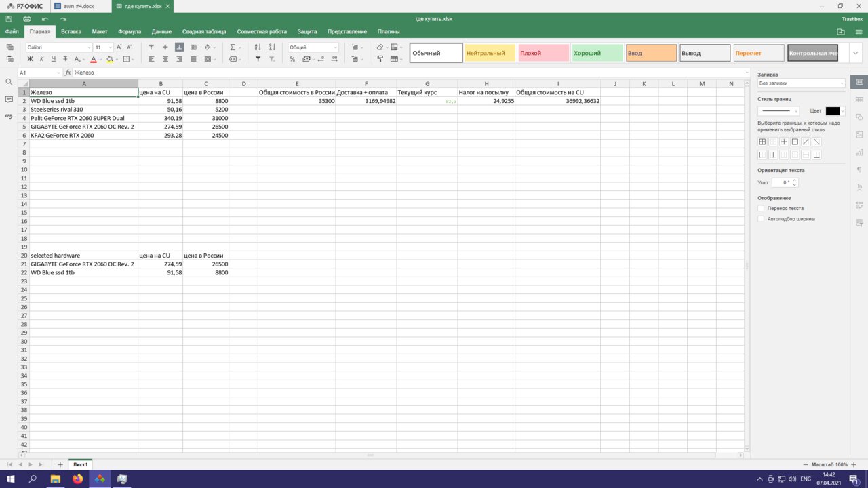The image size is (868, 488).
Task: Open the cell borders dropdown in the ribbon
Action: (134, 59)
